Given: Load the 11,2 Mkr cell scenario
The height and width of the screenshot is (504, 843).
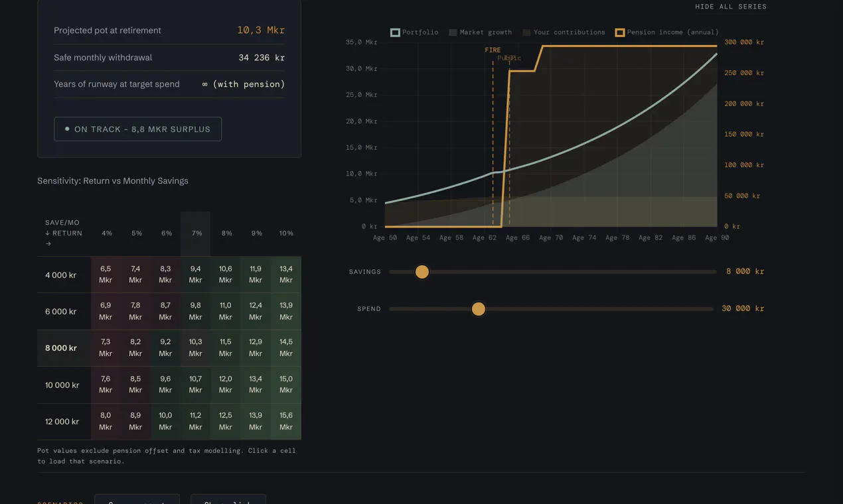Looking at the screenshot, I should pyautogui.click(x=195, y=421).
